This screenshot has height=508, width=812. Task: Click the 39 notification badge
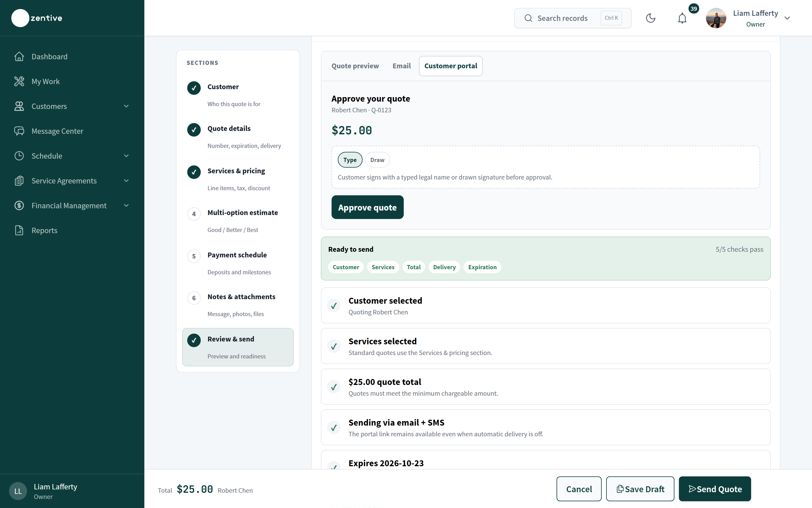coord(694,9)
